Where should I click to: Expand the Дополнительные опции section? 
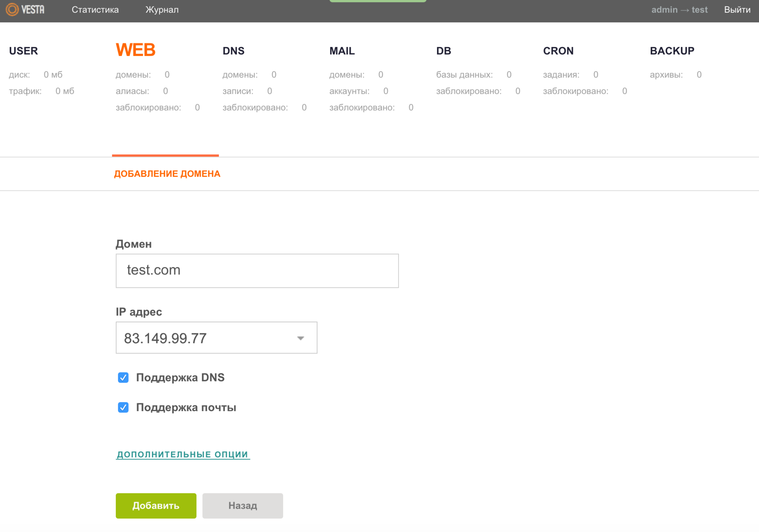pyautogui.click(x=183, y=455)
